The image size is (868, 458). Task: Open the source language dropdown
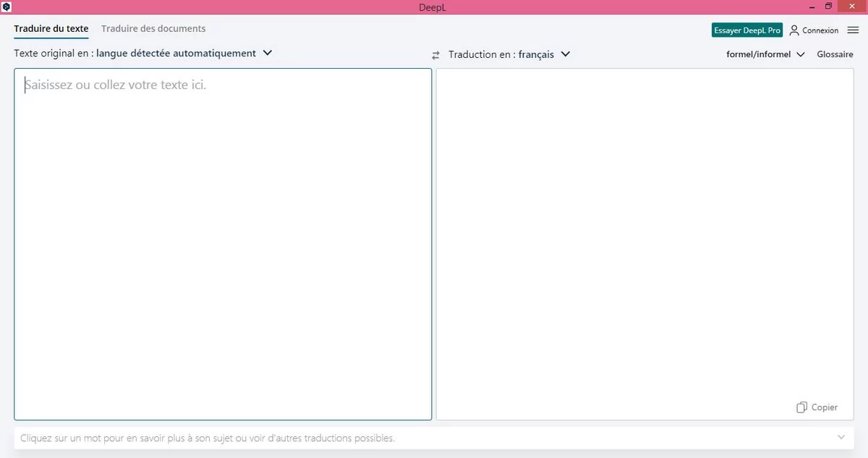click(143, 54)
